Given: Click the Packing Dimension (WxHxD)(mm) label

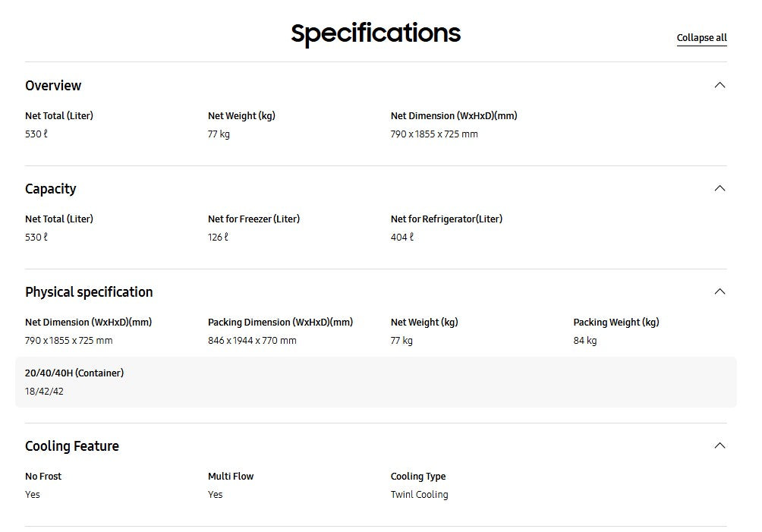Looking at the screenshot, I should click(x=280, y=323).
